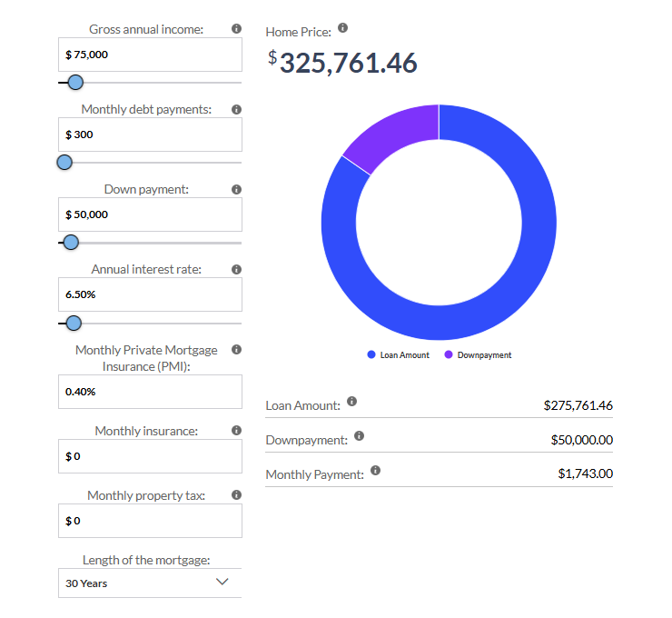Click the Annual interest rate slider handle
Screen dimensions: 672x618
[74, 323]
